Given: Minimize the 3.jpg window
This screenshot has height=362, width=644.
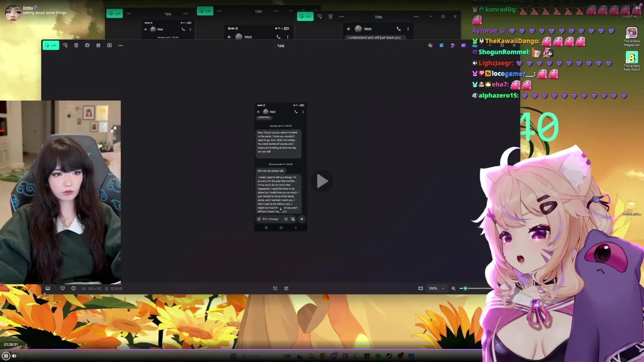Looking at the screenshot, I should (431, 17).
